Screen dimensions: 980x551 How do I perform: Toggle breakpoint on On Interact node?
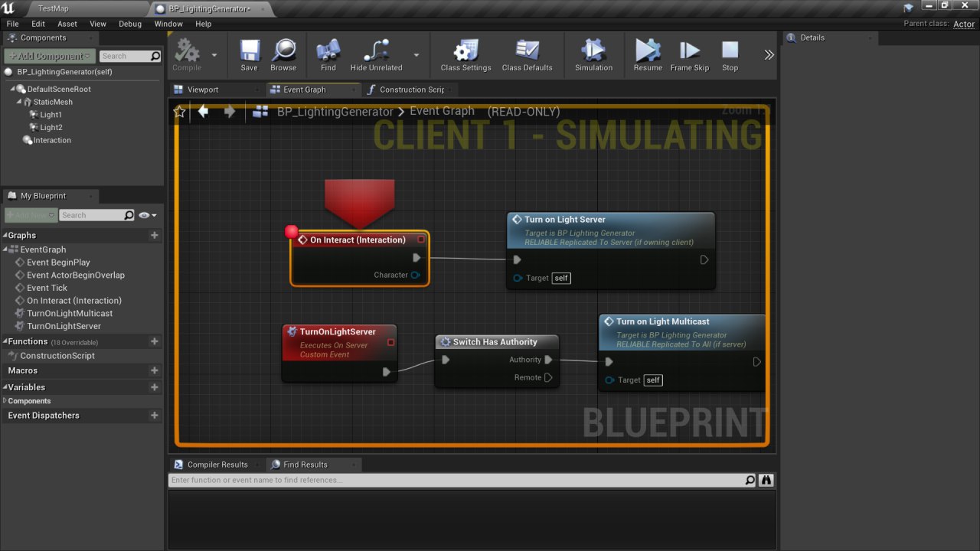pyautogui.click(x=291, y=231)
